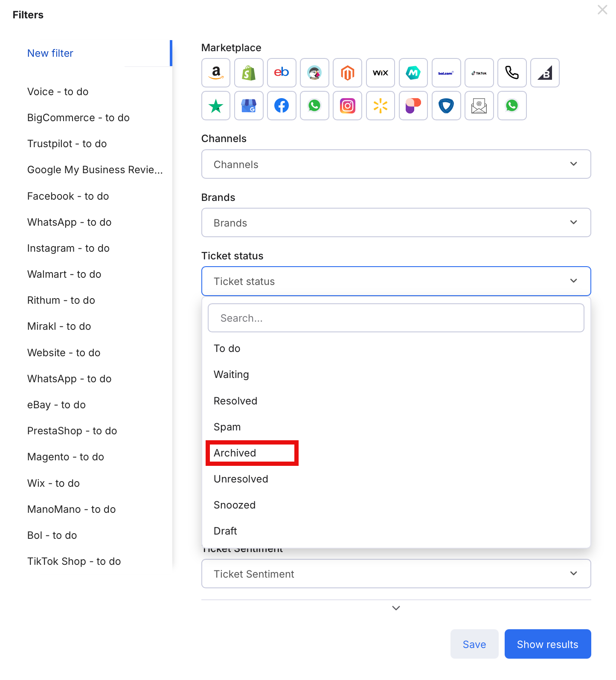Viewport: 616px width, 680px height.
Task: Select the ManoMano marketplace icon
Action: click(x=413, y=73)
